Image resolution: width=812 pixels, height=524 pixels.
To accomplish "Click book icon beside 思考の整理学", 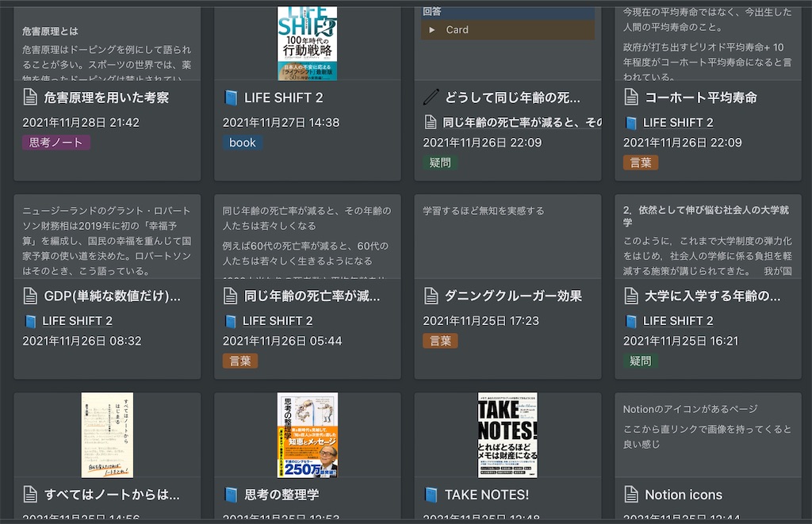I will pos(231,495).
